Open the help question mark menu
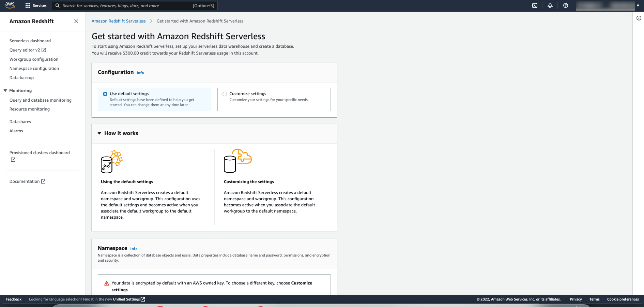Image resolution: width=644 pixels, height=307 pixels. pos(566,5)
